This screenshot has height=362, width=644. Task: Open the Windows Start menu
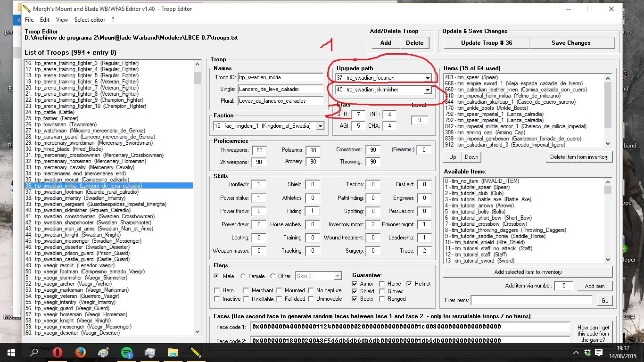[11, 352]
